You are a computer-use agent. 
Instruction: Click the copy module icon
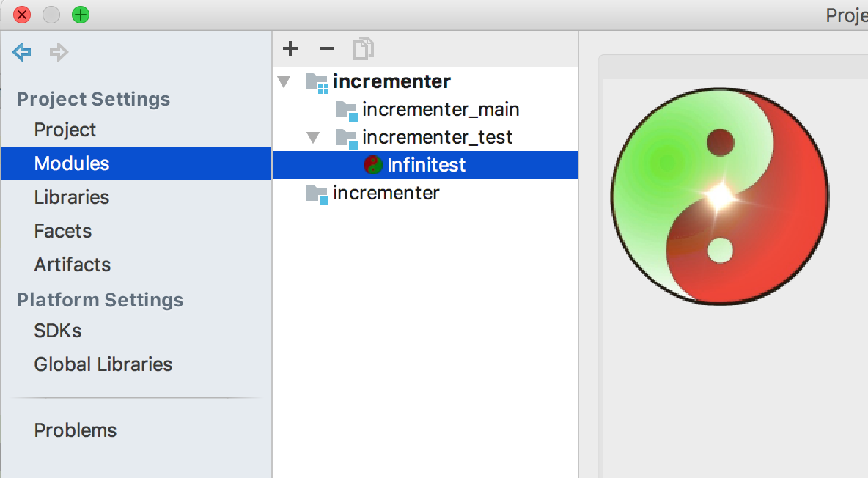[364, 48]
